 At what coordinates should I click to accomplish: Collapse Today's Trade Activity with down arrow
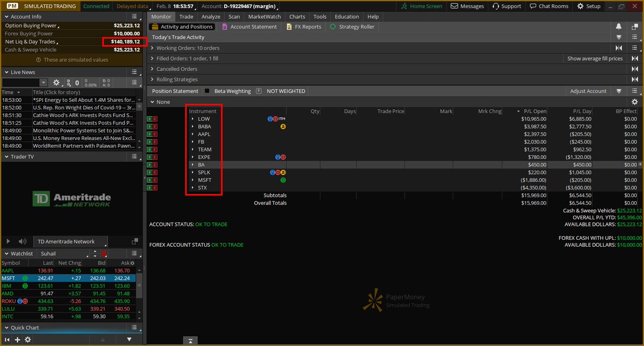click(x=619, y=38)
